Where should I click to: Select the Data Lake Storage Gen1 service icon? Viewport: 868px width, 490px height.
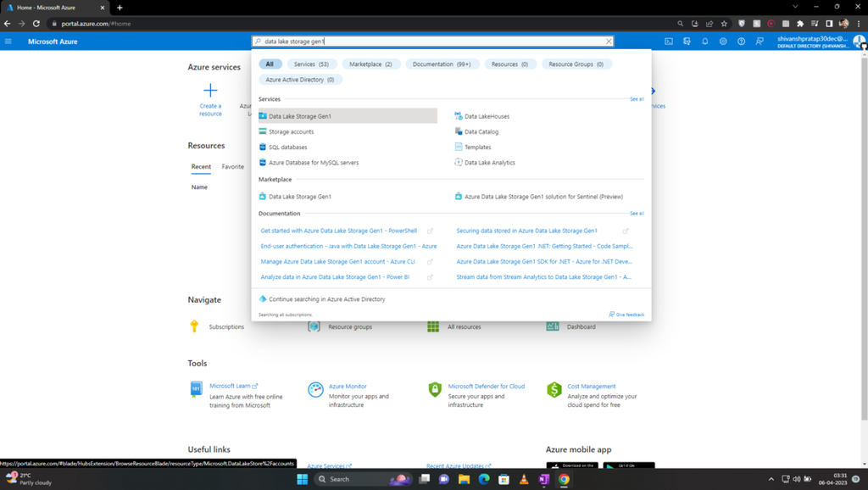263,115
